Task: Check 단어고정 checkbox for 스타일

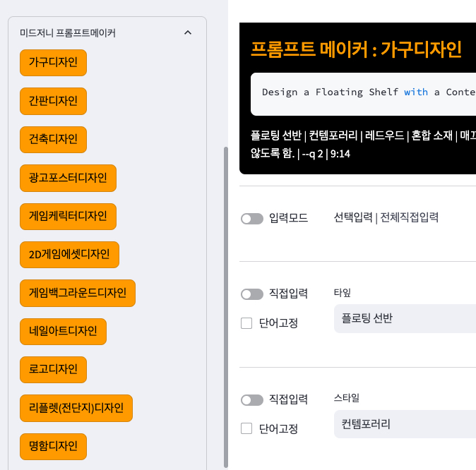Action: coord(246,428)
